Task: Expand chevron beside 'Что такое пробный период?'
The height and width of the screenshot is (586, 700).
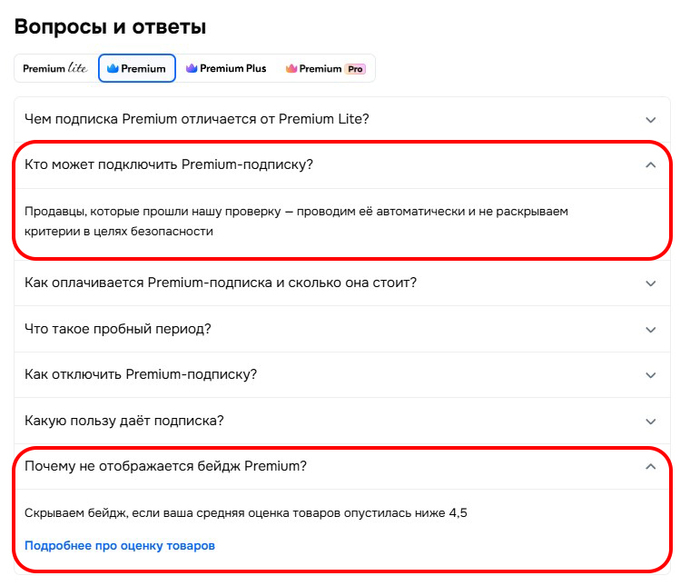Action: (651, 329)
